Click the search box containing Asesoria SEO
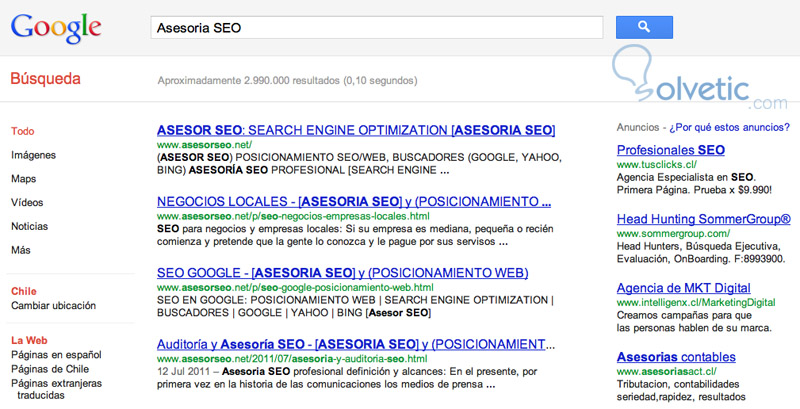Viewport: 800px width, 409px height. pos(375,28)
